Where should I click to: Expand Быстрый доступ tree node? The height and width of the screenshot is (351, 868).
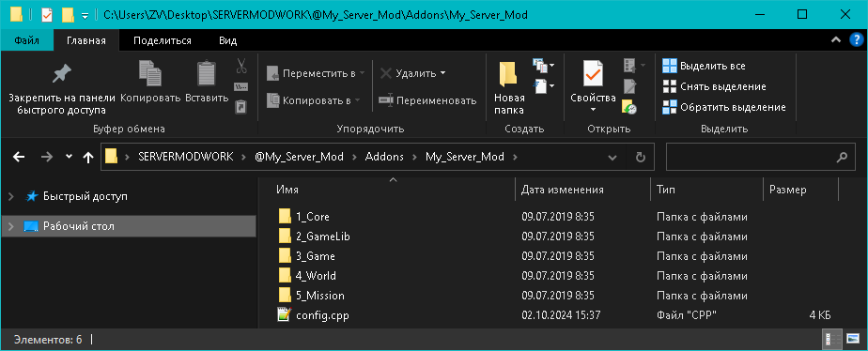11,196
